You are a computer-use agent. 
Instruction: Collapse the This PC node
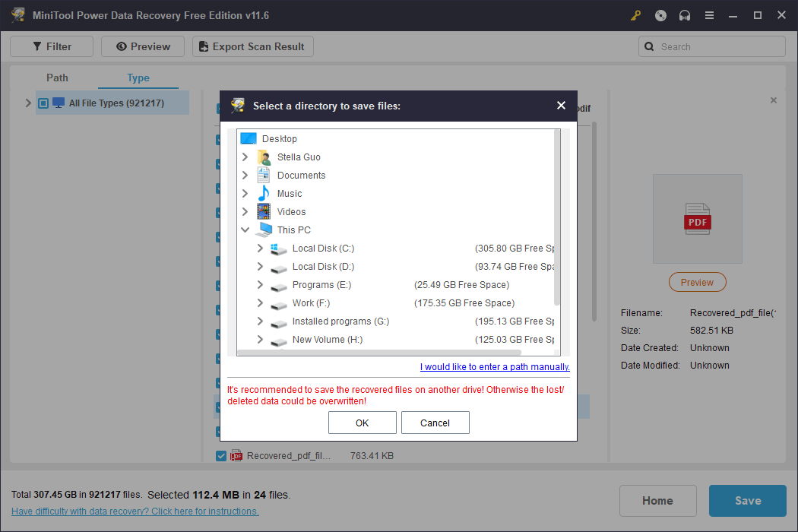(245, 230)
